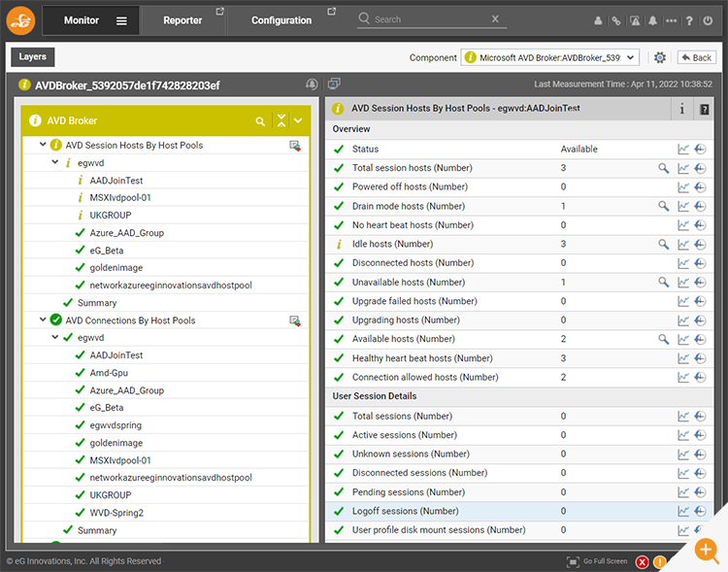Show graph for Available hosts
This screenshot has width=728, height=572.
click(683, 339)
